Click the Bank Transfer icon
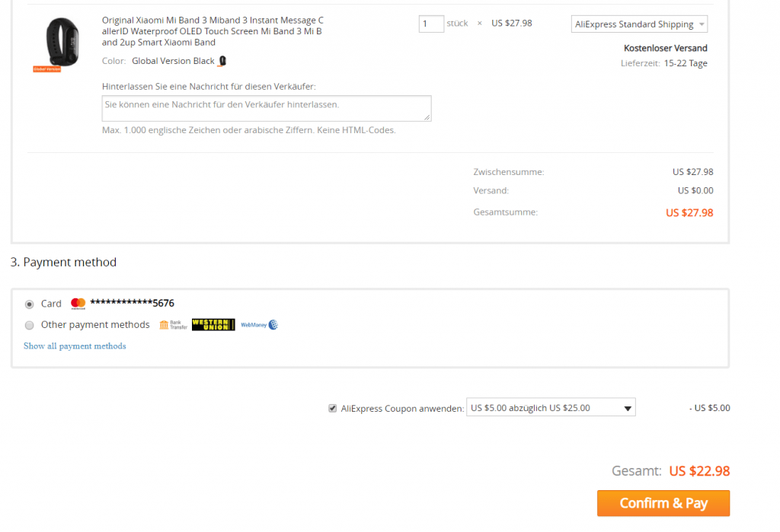Viewport: 780px width, 532px height. (173, 325)
